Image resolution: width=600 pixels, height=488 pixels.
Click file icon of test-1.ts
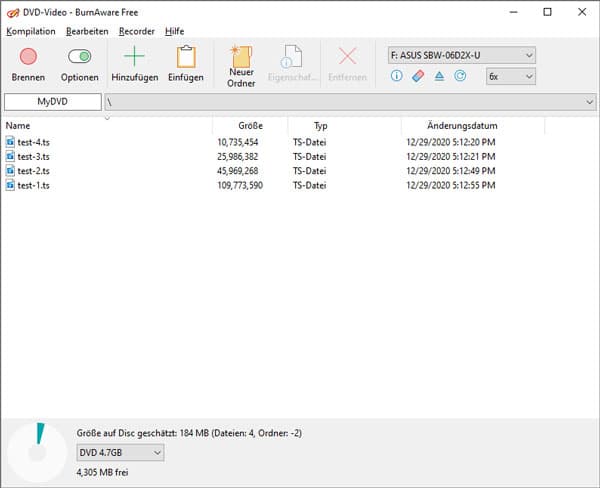coord(10,185)
